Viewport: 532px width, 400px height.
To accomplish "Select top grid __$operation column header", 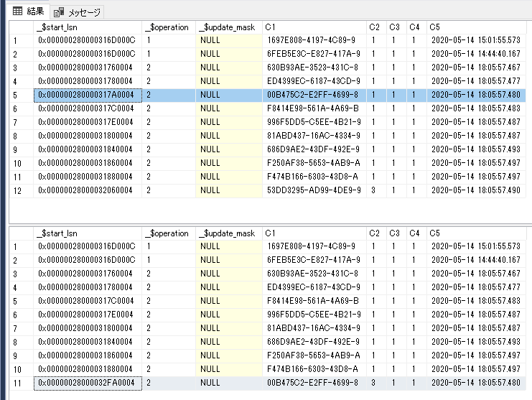I will [168, 27].
